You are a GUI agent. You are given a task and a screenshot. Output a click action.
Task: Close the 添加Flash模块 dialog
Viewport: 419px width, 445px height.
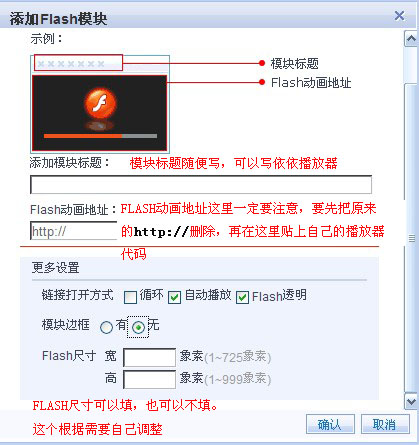tap(399, 16)
